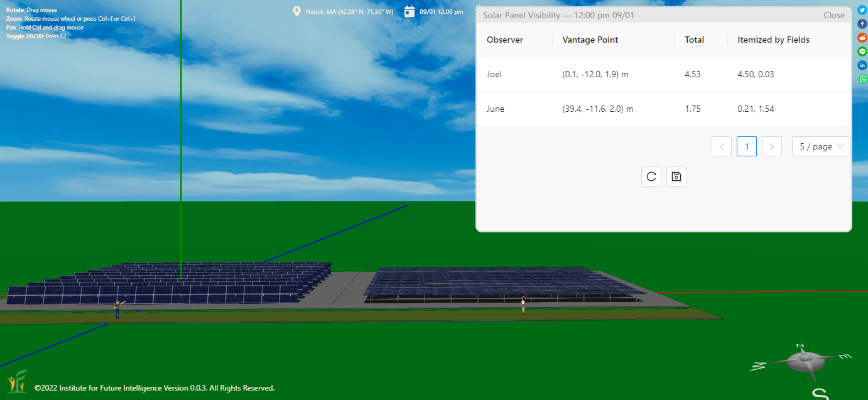The image size is (868, 400).
Task: Share using the Line icon
Action: 862,51
